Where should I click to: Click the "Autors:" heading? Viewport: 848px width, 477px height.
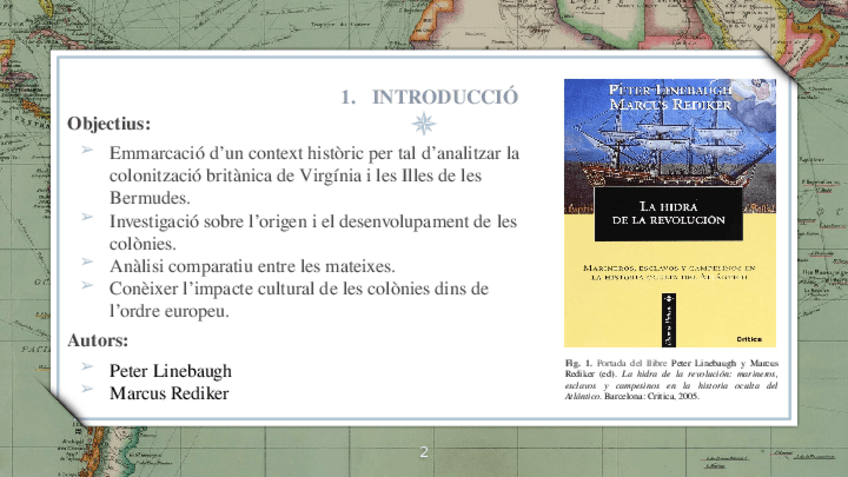[98, 340]
